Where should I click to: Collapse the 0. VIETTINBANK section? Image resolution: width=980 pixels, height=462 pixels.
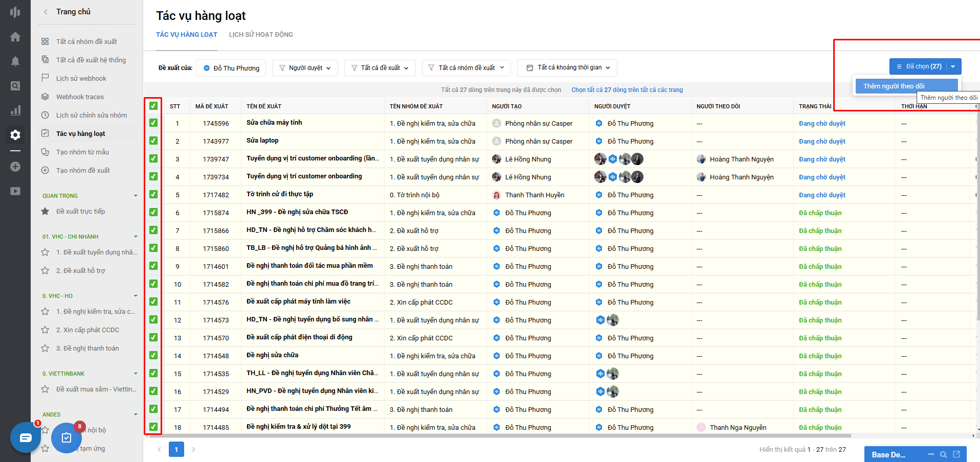tap(136, 374)
